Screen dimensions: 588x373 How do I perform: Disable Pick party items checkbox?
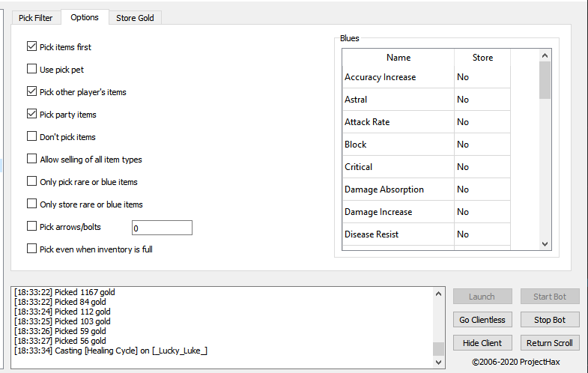tap(32, 115)
